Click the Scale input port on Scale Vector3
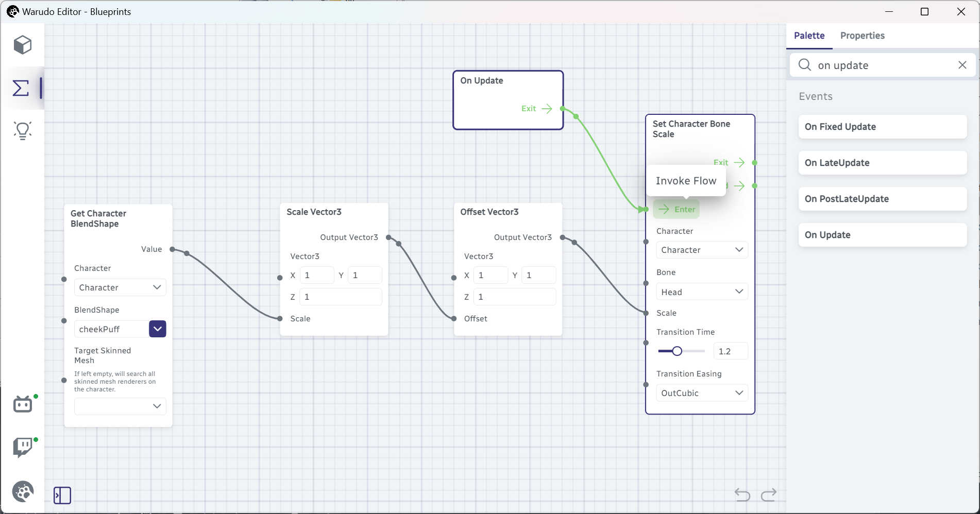Viewport: 980px width, 514px height. click(x=280, y=319)
